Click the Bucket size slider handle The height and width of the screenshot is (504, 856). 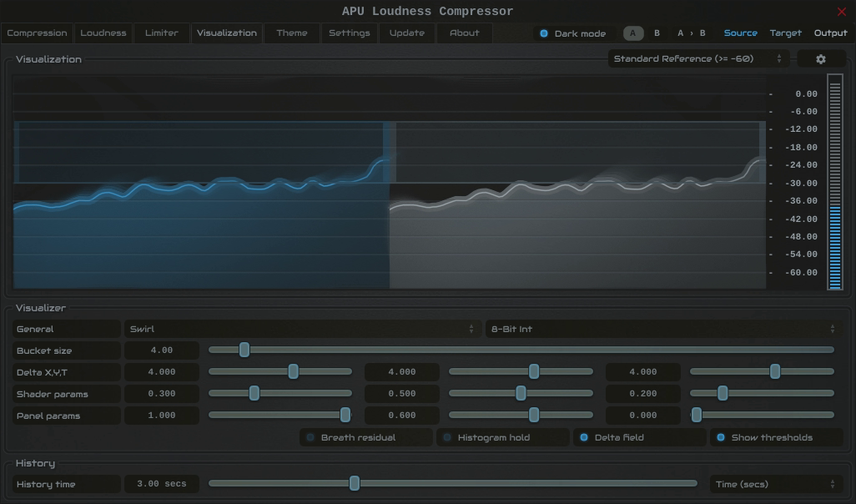point(244,350)
